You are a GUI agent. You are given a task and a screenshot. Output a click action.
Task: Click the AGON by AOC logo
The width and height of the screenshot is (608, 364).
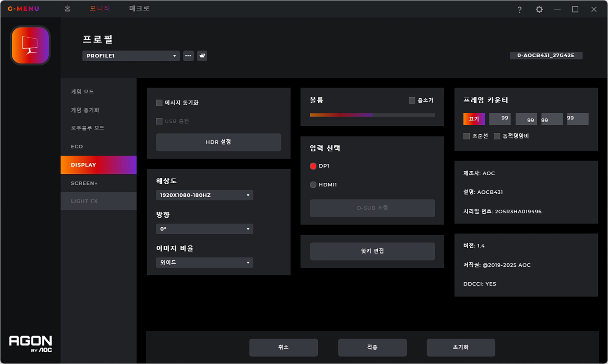click(x=30, y=344)
